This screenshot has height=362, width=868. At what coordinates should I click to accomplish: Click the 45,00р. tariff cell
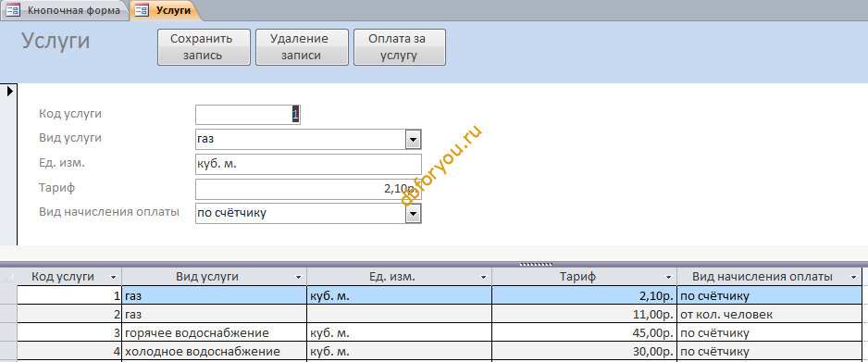584,333
